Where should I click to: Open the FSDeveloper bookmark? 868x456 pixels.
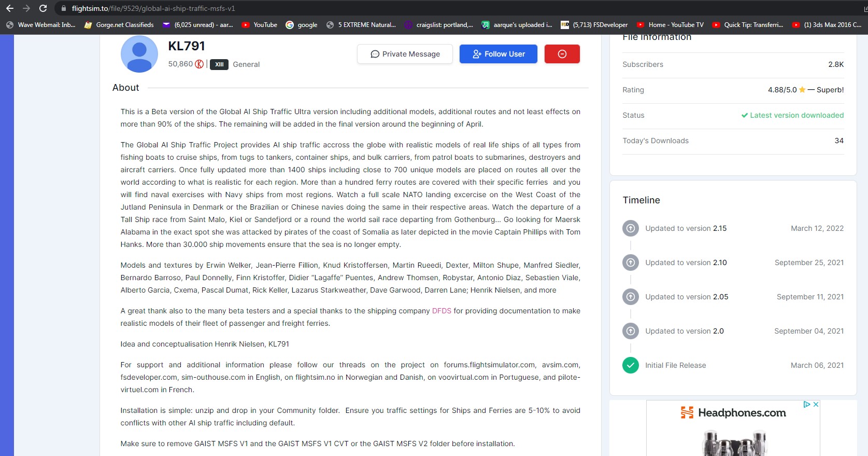[x=594, y=25]
